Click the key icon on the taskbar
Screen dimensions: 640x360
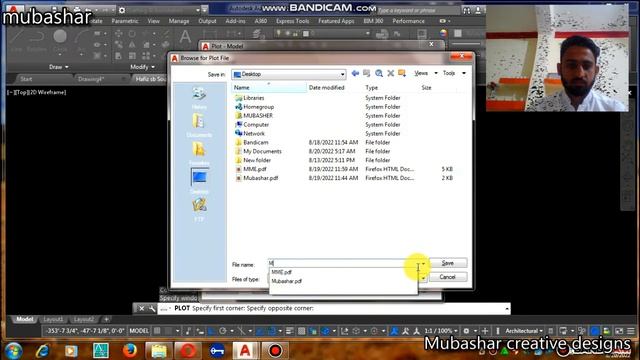click(x=217, y=351)
